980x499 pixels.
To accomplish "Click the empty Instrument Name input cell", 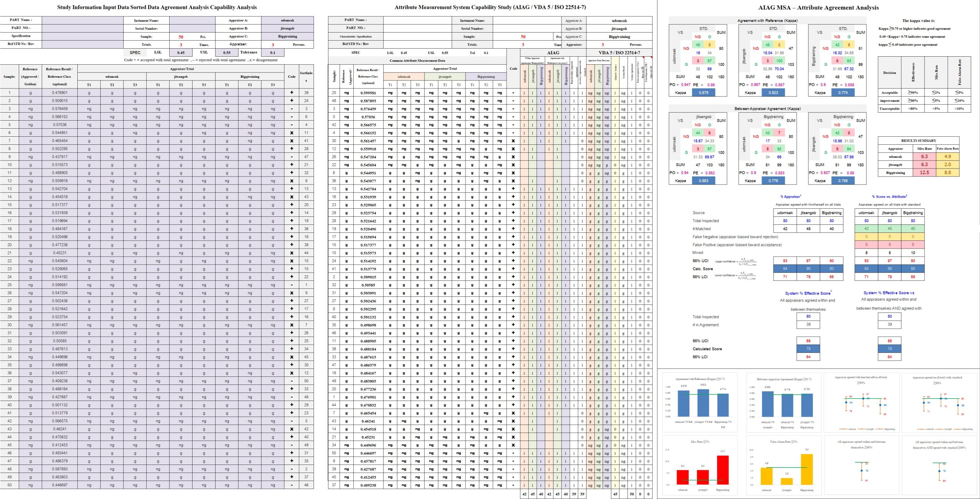I will pos(192,20).
